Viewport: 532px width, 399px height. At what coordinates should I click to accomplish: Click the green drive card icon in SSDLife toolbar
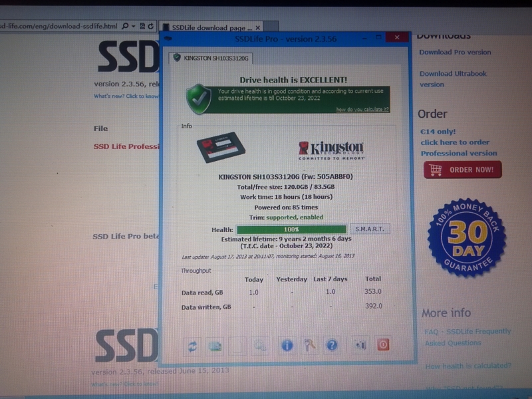pos(215,346)
